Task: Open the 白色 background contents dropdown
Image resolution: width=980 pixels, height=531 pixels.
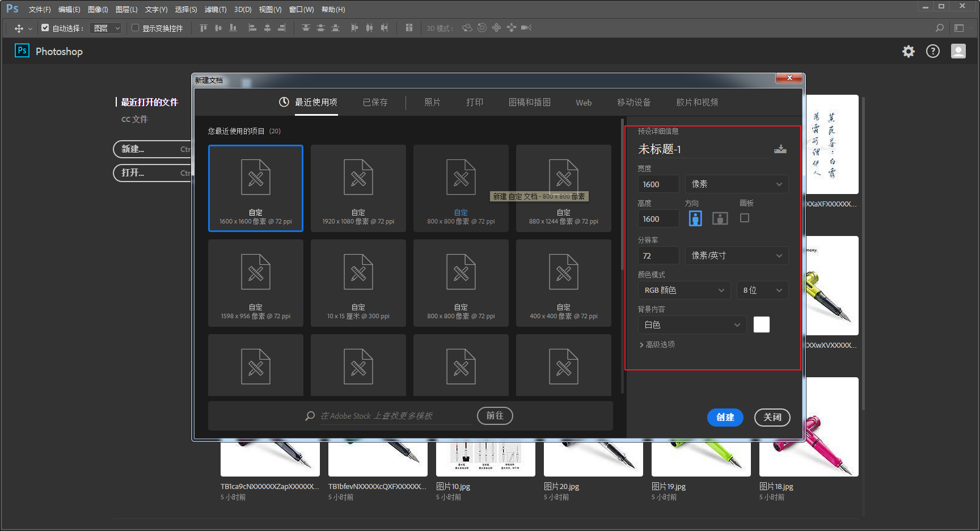Action: pyautogui.click(x=692, y=325)
